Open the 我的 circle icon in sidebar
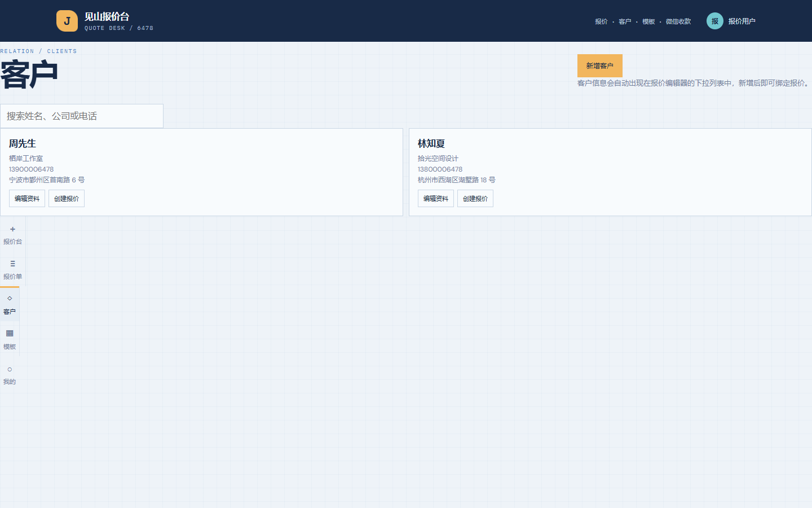This screenshot has width=812, height=508. [x=10, y=369]
